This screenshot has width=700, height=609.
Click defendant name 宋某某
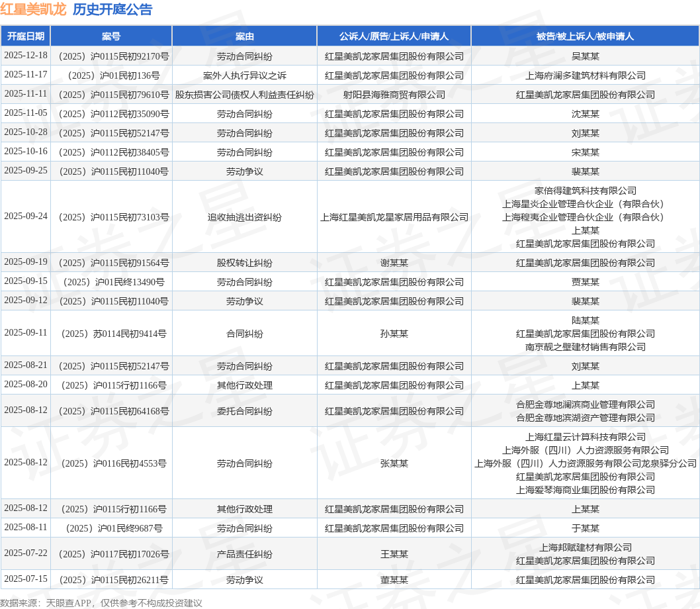click(586, 152)
